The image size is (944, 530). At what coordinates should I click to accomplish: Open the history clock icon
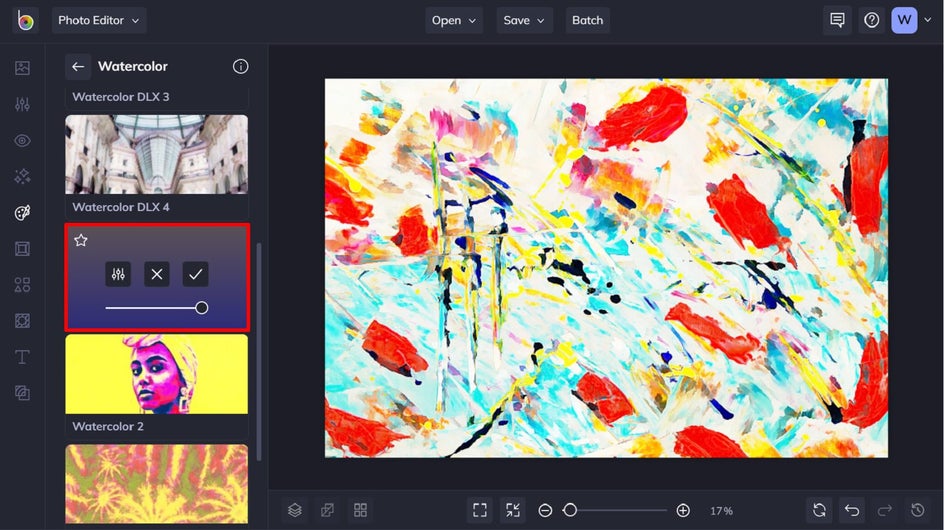[x=918, y=511]
